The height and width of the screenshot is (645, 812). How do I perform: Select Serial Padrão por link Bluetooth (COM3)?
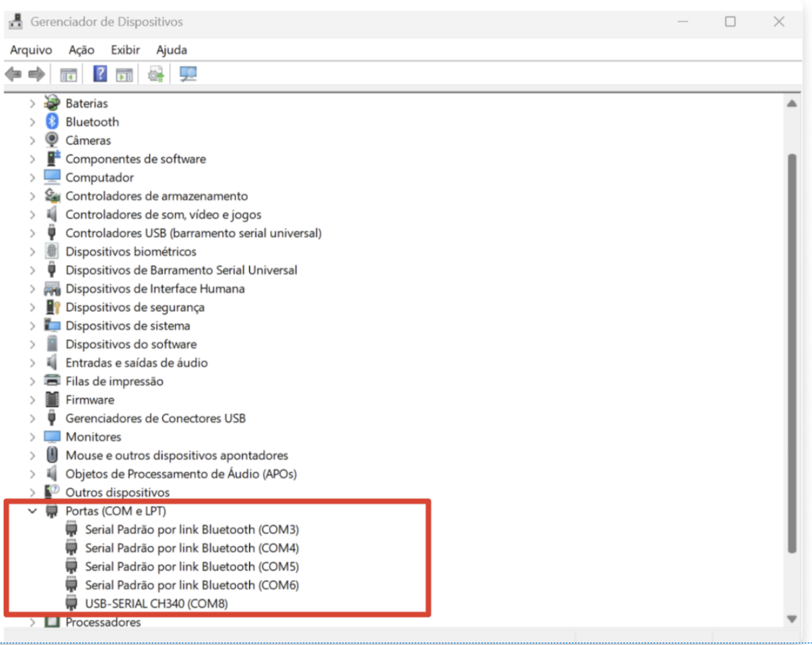pyautogui.click(x=192, y=529)
